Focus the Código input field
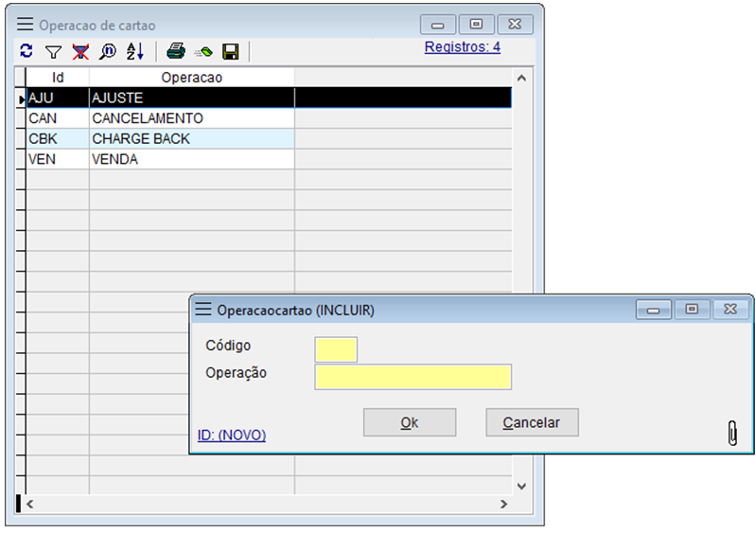756x534 pixels. 336,349
